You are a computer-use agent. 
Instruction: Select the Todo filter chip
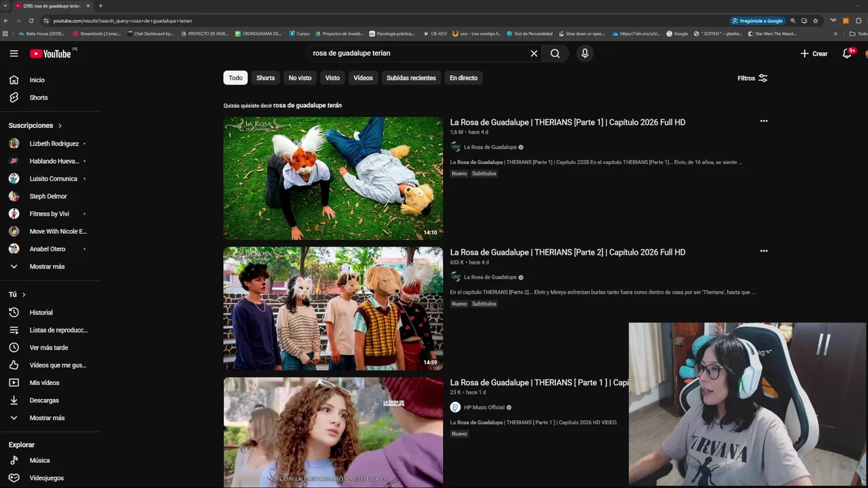coord(235,78)
